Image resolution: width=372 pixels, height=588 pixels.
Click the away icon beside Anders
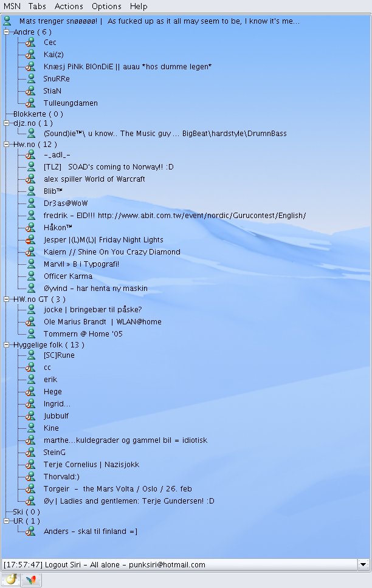[x=30, y=532]
